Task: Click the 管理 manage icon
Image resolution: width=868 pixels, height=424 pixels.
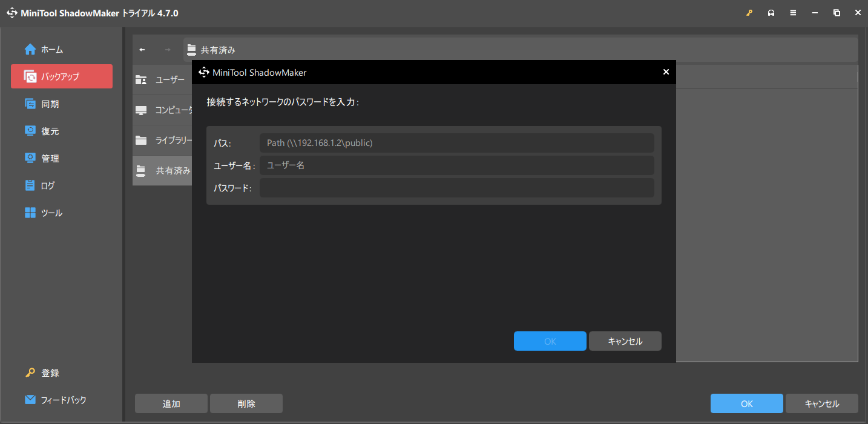Action: (30, 158)
